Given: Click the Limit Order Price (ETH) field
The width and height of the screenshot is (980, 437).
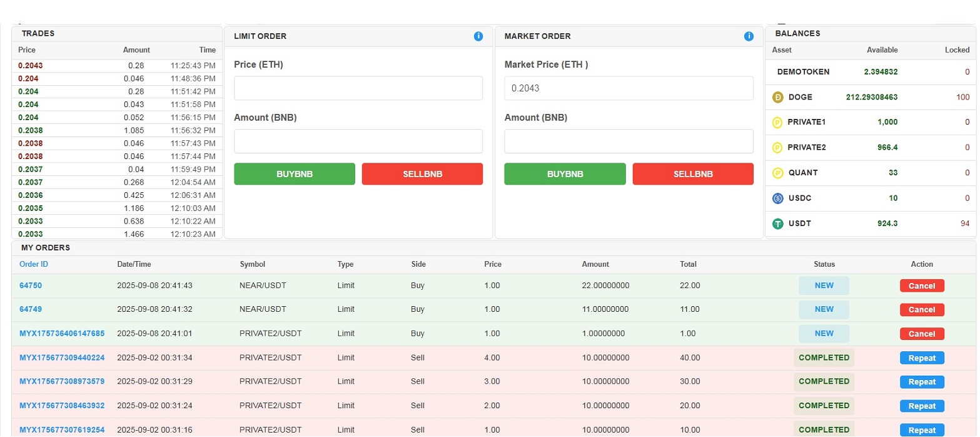Looking at the screenshot, I should (x=358, y=88).
